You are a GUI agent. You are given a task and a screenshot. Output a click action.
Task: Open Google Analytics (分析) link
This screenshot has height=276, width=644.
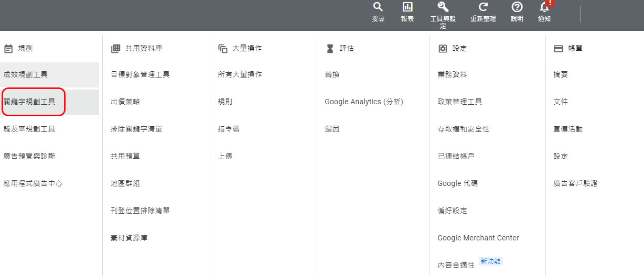click(363, 102)
